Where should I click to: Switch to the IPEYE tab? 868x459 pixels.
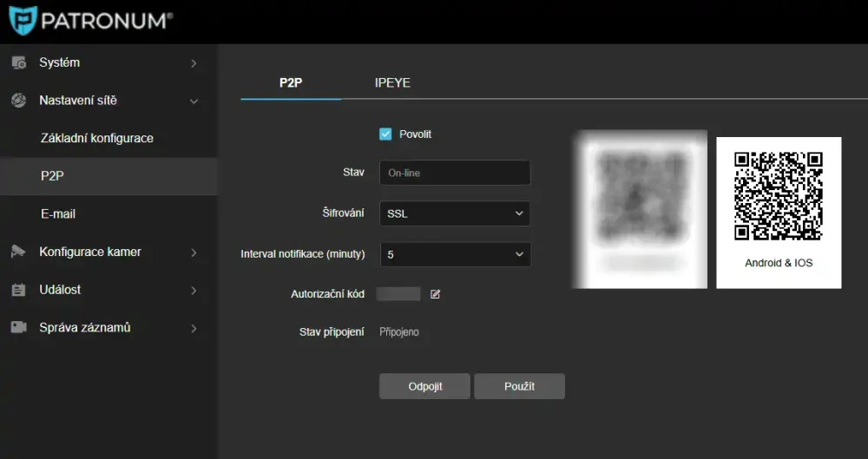coord(392,83)
